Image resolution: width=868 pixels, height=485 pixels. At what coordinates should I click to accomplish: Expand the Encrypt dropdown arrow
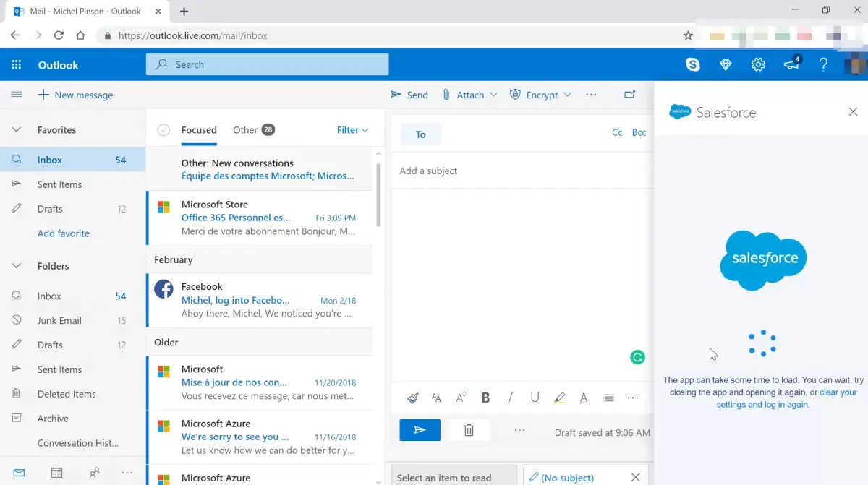(x=567, y=95)
